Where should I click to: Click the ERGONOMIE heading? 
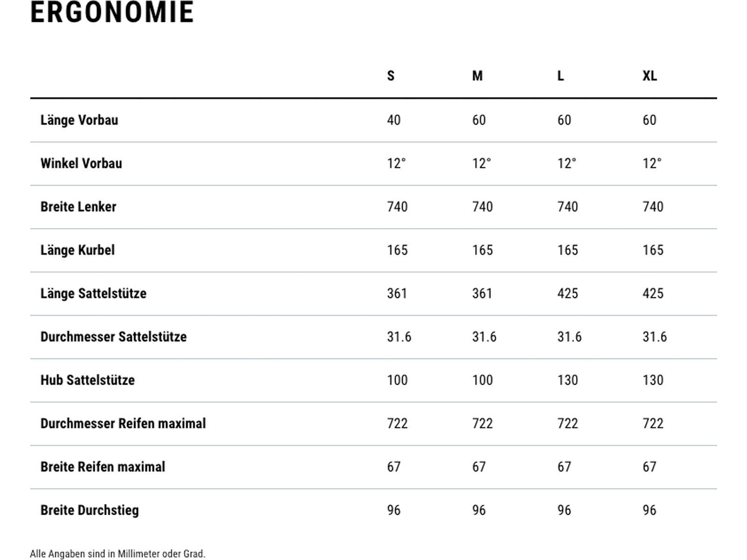point(112,13)
